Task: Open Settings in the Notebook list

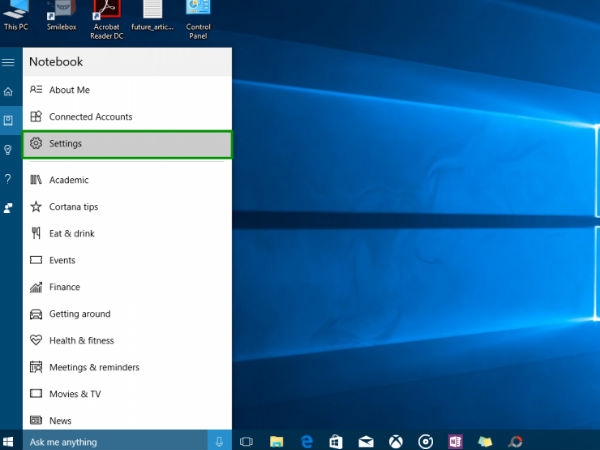Action: pyautogui.click(x=127, y=144)
